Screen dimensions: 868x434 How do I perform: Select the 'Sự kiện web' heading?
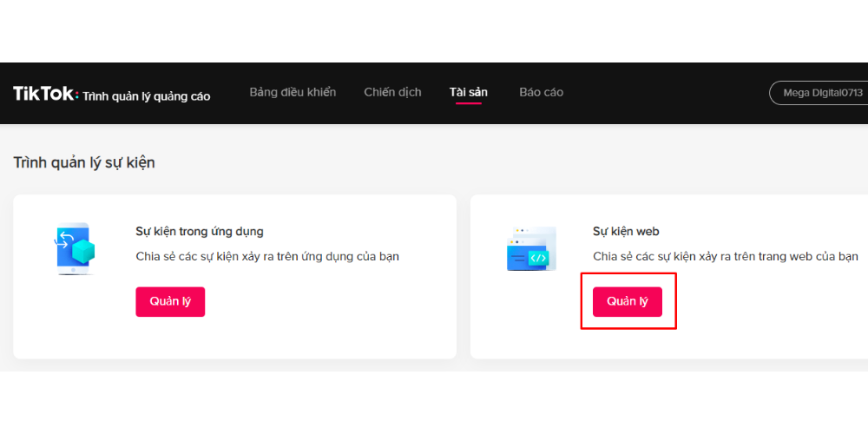[x=626, y=232]
